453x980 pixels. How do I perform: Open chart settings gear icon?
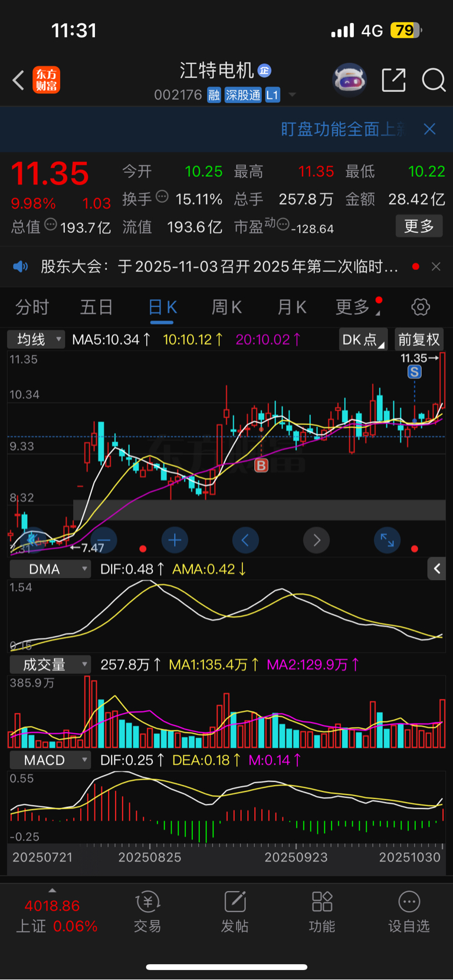[x=421, y=307]
